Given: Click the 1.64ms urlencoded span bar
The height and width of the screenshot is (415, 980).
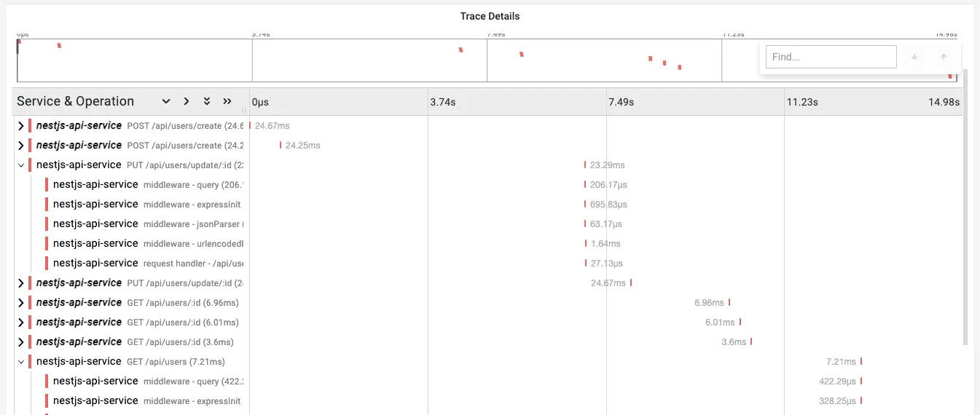Looking at the screenshot, I should coord(584,244).
